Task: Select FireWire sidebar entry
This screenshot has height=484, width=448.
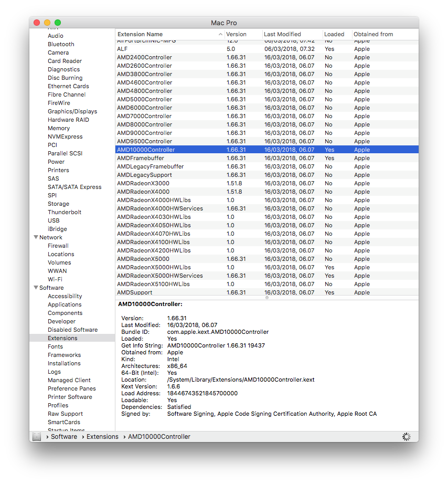Action: click(x=59, y=103)
